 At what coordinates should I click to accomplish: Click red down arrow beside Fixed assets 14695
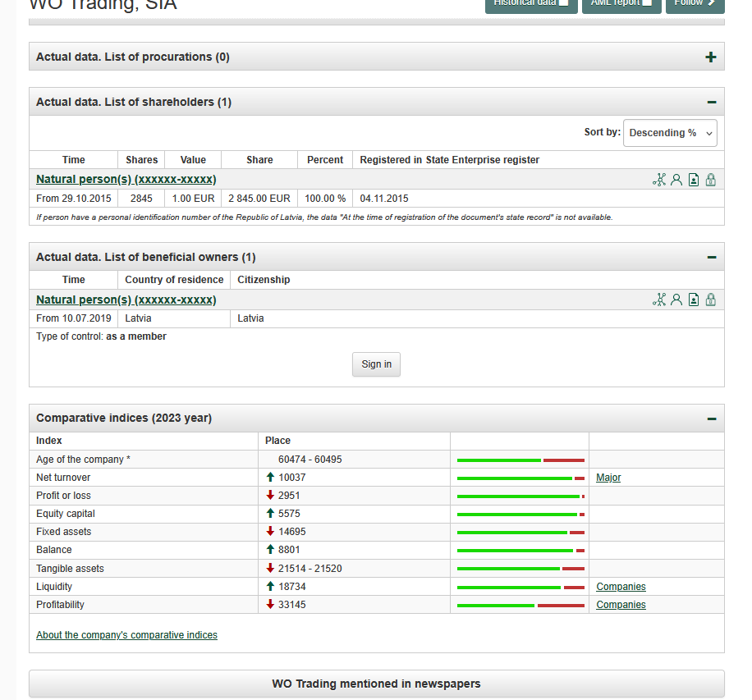[x=270, y=531]
